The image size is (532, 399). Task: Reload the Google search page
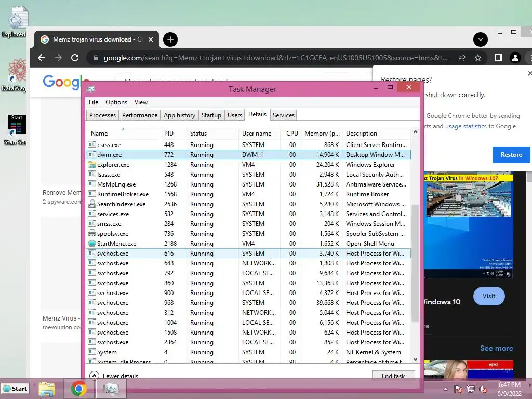point(75,58)
